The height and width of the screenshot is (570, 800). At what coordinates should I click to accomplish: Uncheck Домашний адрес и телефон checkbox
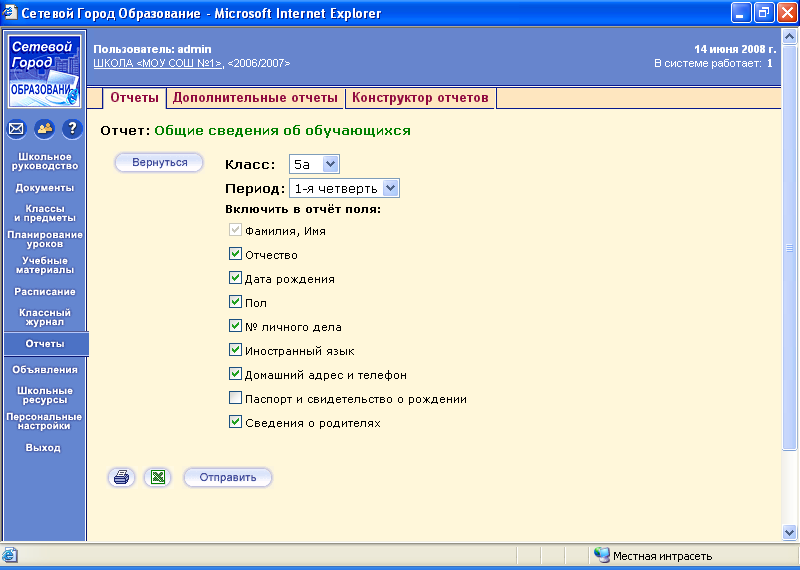235,374
